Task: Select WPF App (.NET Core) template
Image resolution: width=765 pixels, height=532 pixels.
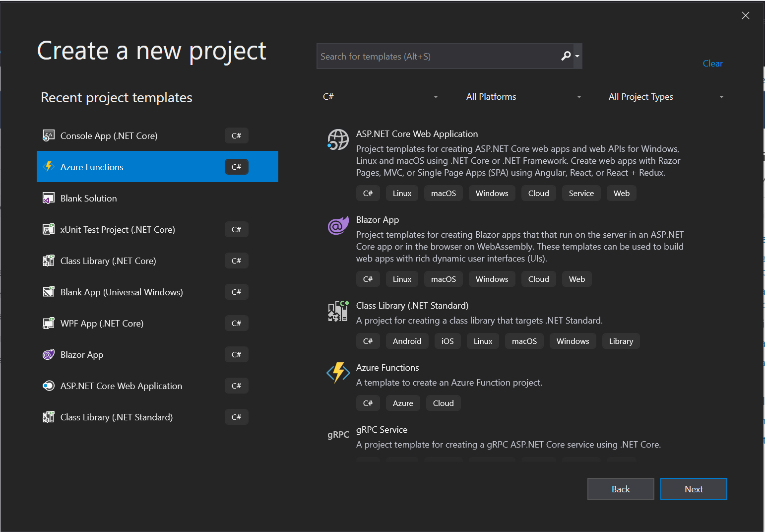Action: pos(157,323)
